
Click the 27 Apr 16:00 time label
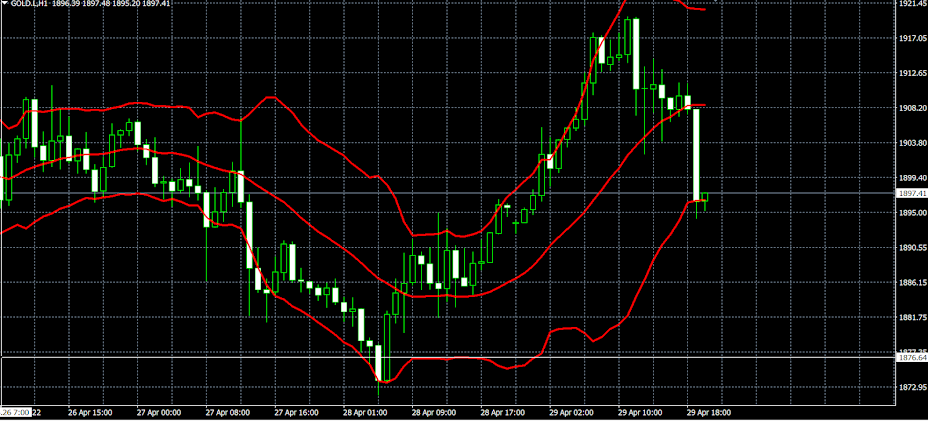[295, 412]
